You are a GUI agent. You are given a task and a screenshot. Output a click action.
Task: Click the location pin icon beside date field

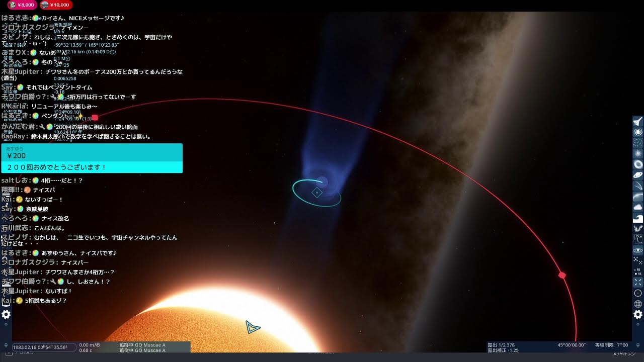pyautogui.click(x=6, y=346)
